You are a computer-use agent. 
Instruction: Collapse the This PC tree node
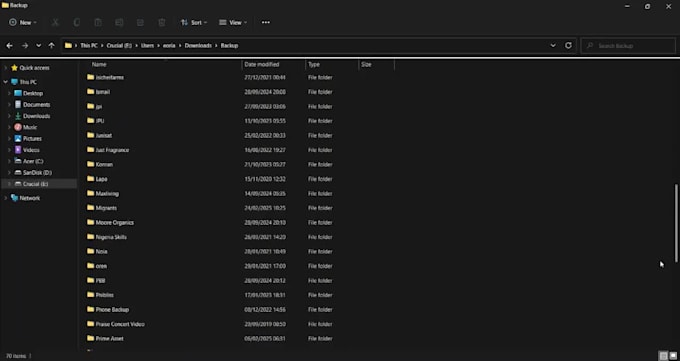click(x=6, y=82)
